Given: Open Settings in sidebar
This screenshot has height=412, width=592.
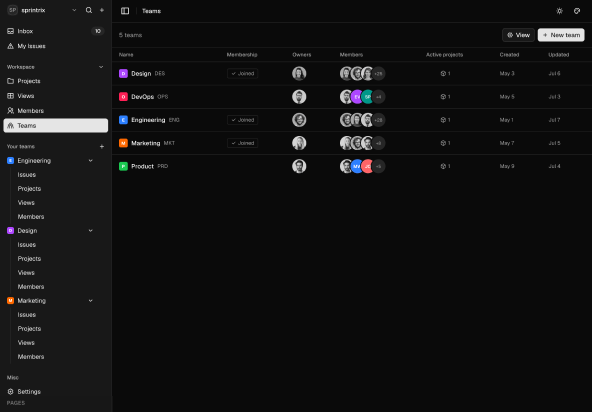Looking at the screenshot, I should (x=56, y=392).
